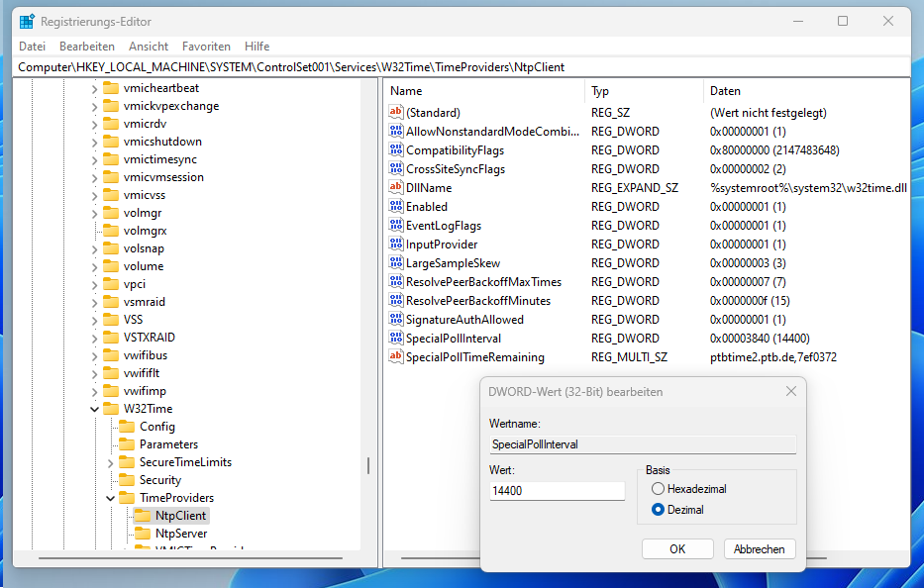924x588 pixels.
Task: Select the Dezimal radio button
Action: pos(658,510)
